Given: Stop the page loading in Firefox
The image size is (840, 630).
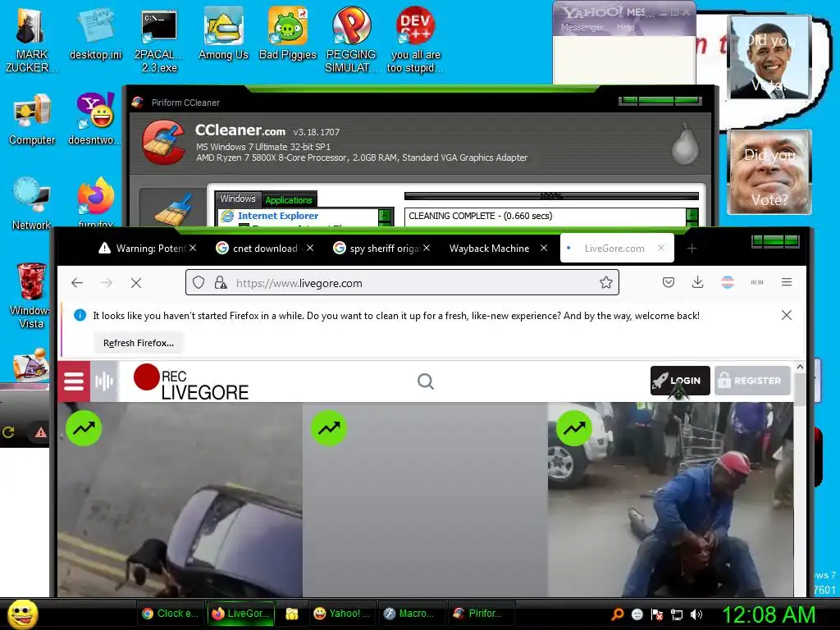Looking at the screenshot, I should 136,283.
